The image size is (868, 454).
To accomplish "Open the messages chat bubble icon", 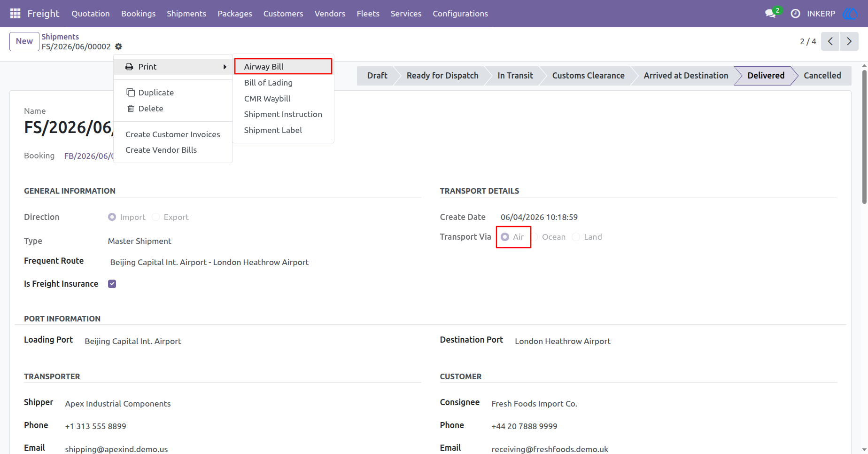I will click(x=770, y=14).
